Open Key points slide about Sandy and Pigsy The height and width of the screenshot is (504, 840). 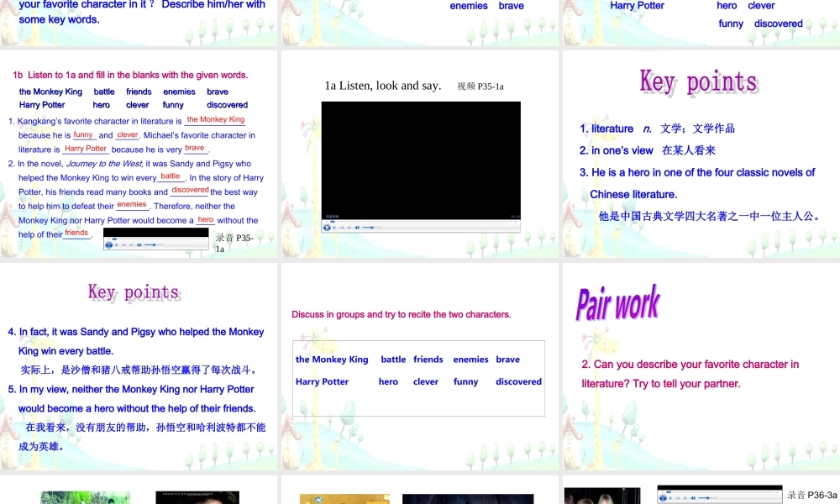[139, 365]
